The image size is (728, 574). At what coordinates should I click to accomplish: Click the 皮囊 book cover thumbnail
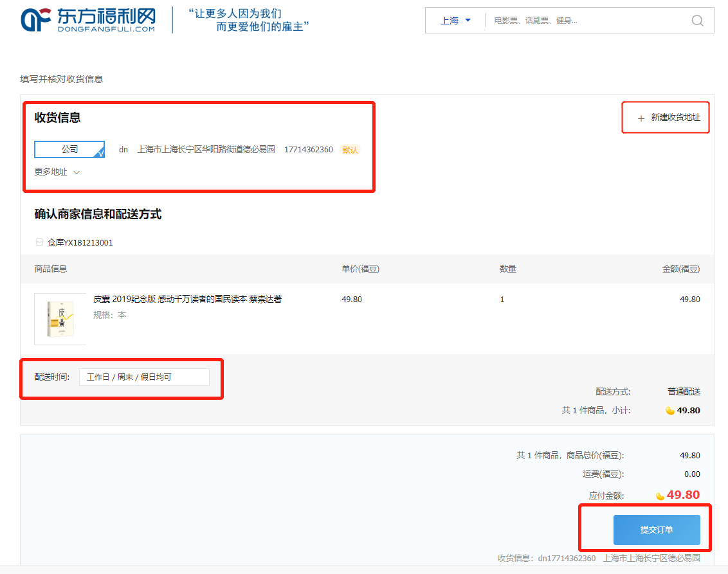(x=60, y=319)
